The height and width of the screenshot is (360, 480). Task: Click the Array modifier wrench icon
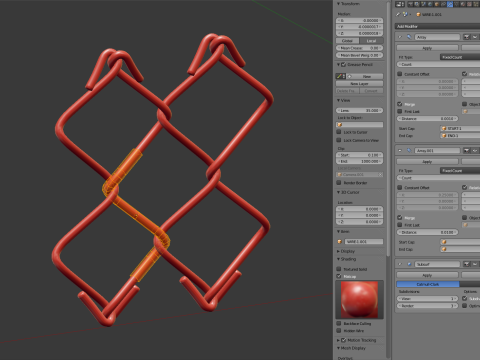409,37
